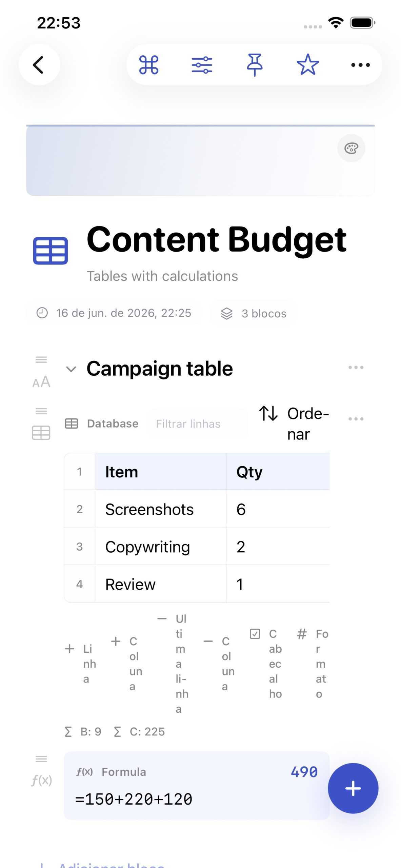Open the Content Budget title

click(217, 240)
